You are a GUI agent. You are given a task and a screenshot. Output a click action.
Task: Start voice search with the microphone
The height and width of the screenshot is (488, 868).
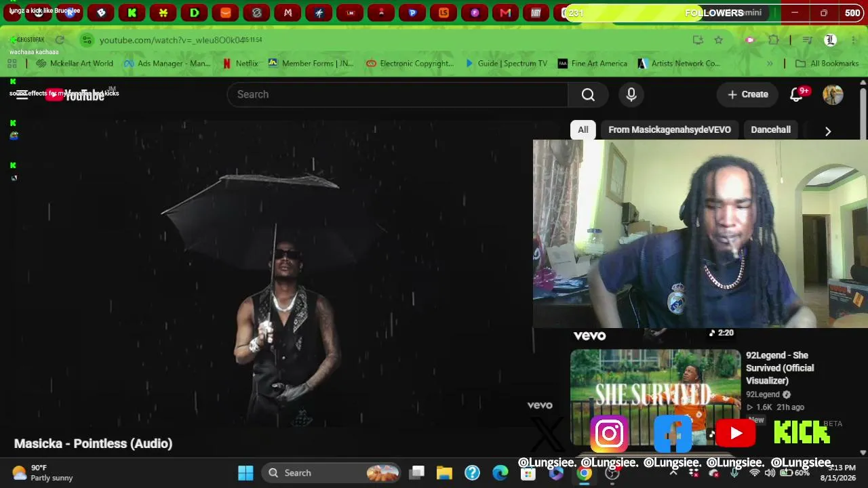pyautogui.click(x=631, y=94)
